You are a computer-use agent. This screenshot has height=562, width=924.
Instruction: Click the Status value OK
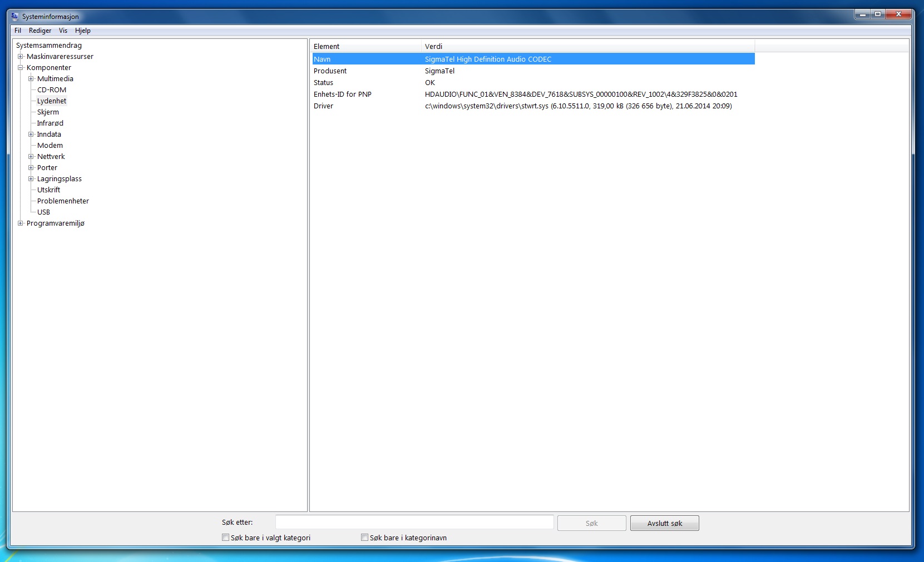tap(430, 83)
